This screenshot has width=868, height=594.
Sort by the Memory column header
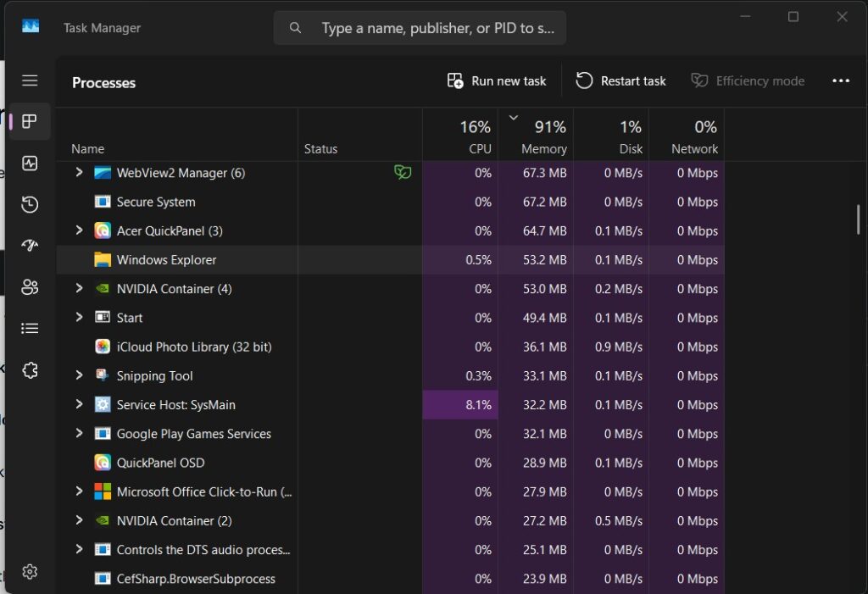coord(536,135)
